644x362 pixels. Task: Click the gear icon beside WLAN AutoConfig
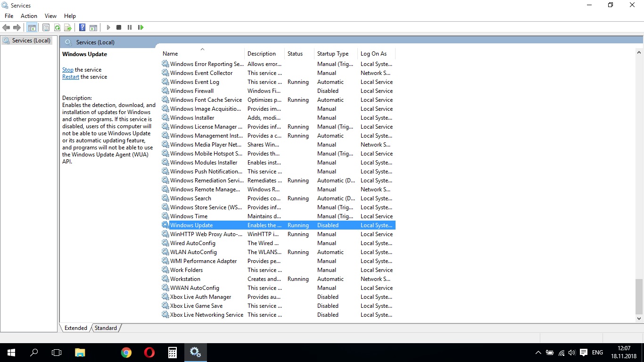tap(165, 252)
